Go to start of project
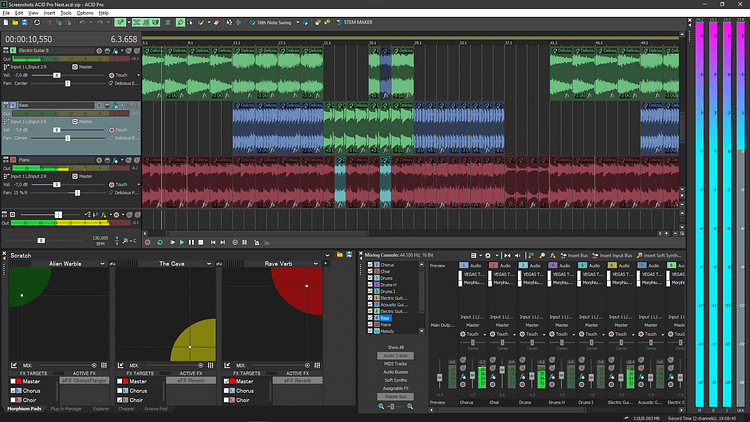The width and height of the screenshot is (750, 422). click(213, 243)
